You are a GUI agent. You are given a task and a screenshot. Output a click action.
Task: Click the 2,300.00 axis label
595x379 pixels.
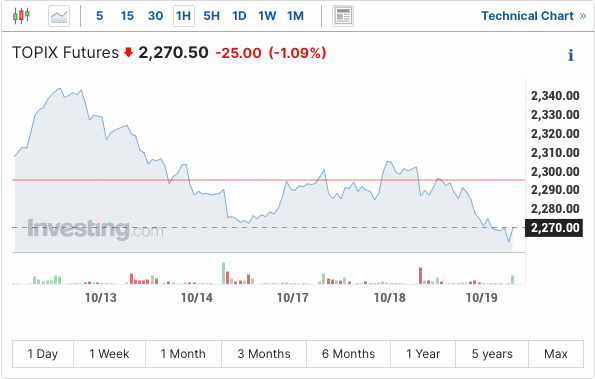pos(555,171)
